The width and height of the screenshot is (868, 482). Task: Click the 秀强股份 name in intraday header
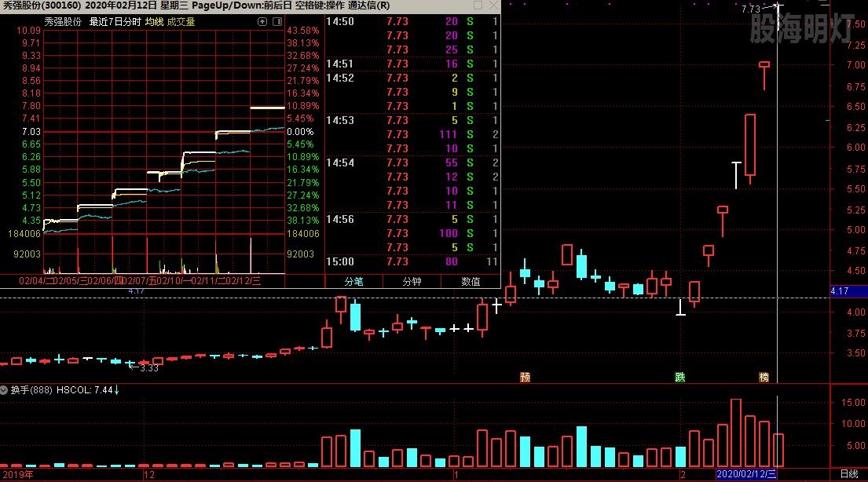tap(63, 21)
